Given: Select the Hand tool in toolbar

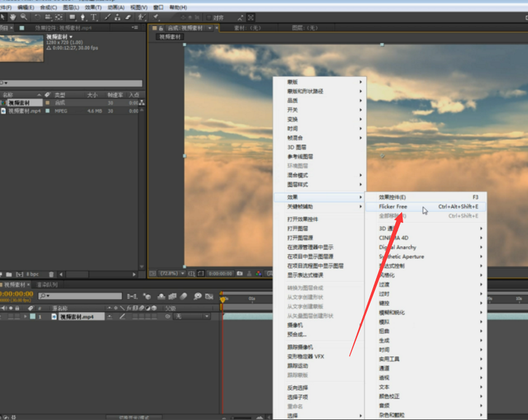Looking at the screenshot, I should click(x=12, y=18).
